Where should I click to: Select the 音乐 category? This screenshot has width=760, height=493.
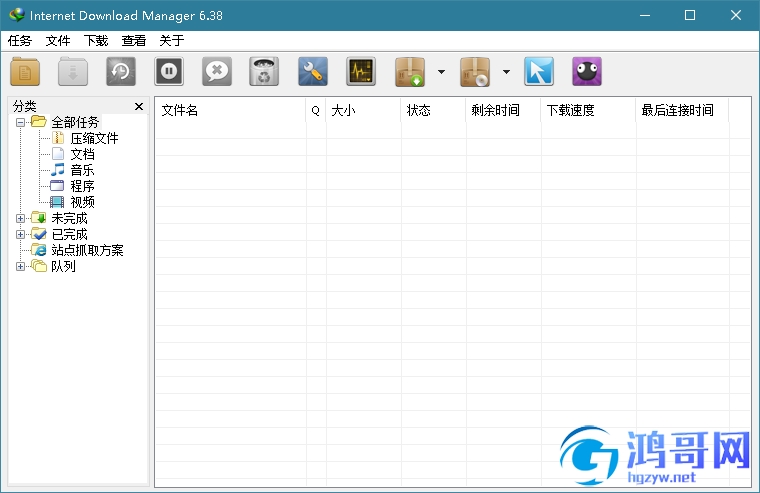[82, 170]
